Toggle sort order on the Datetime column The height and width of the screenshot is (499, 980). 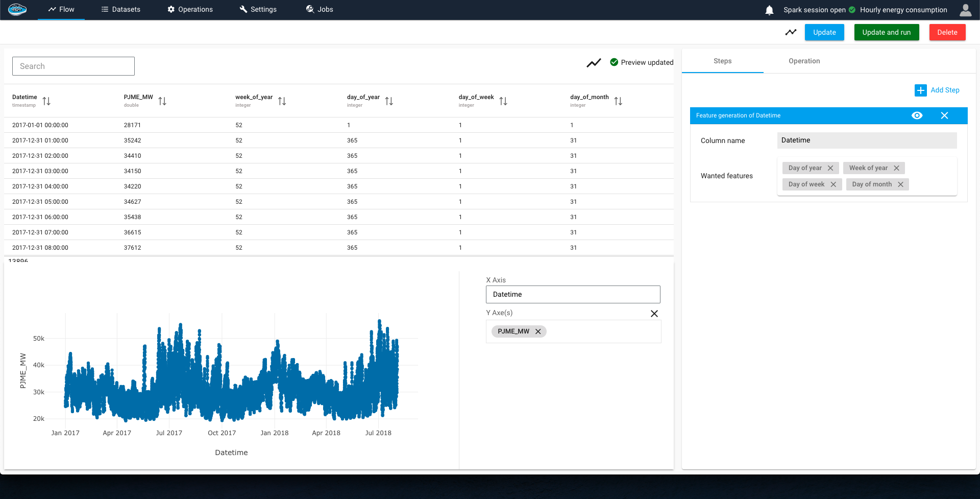[x=46, y=101]
